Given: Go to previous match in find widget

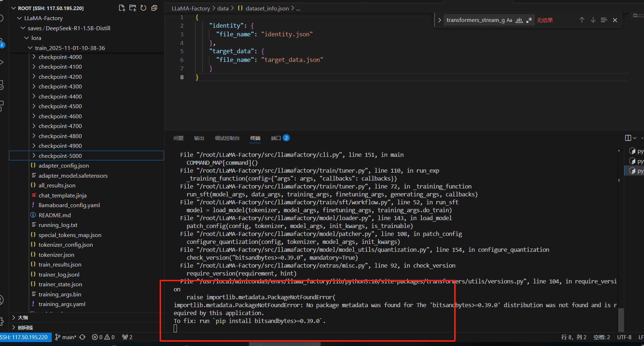Looking at the screenshot, I should (582, 20).
